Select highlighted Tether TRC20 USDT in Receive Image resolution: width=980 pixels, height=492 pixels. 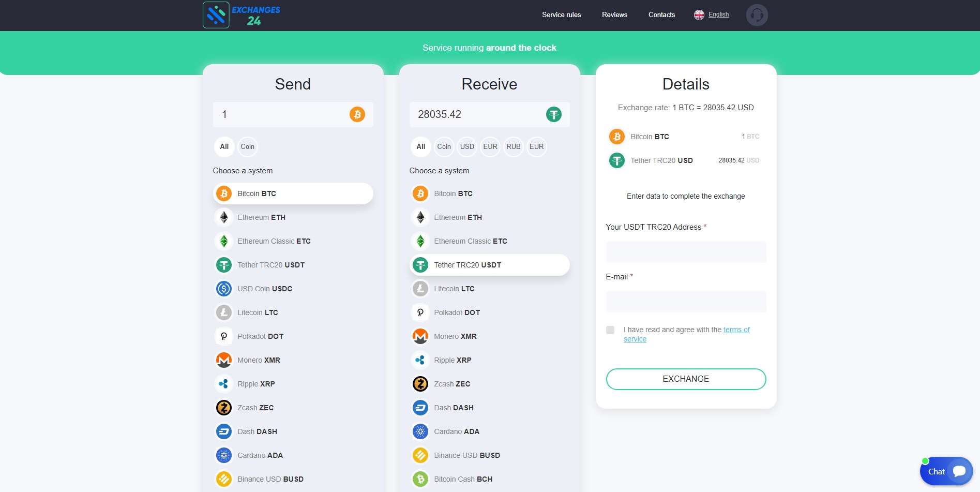click(x=489, y=265)
